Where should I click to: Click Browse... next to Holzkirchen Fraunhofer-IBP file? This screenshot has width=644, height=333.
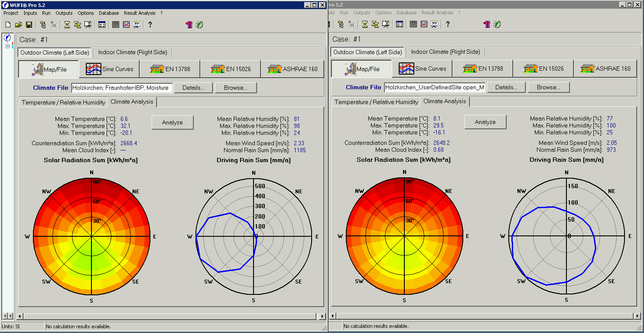coord(236,88)
